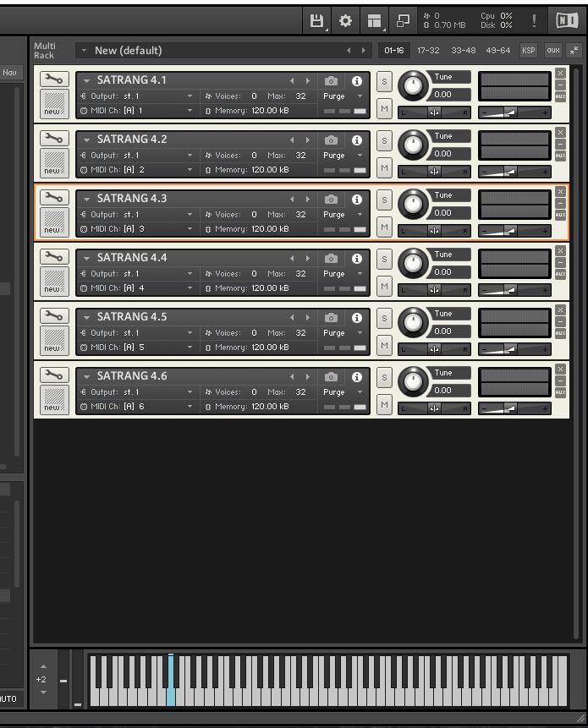Open the wrench editor for SATRANG 4.5

(54, 316)
